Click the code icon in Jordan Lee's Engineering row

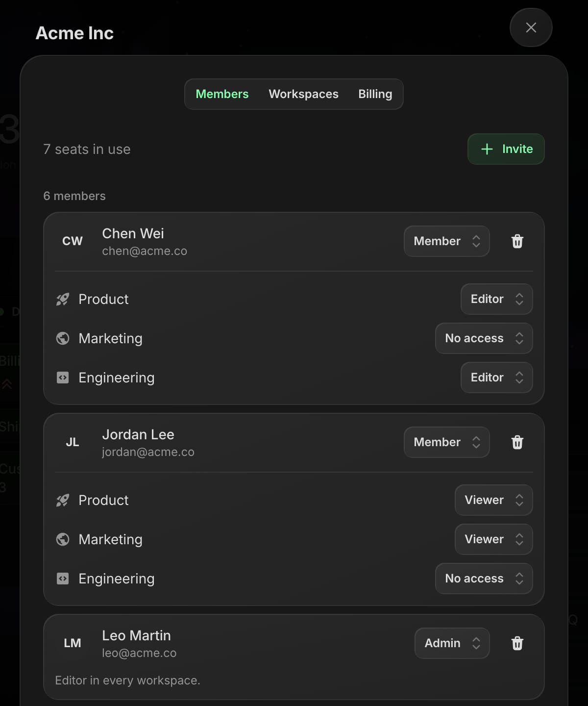coord(63,579)
